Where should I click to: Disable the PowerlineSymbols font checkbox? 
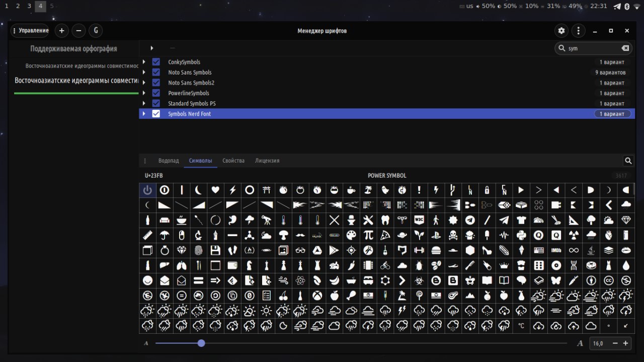coord(156,93)
